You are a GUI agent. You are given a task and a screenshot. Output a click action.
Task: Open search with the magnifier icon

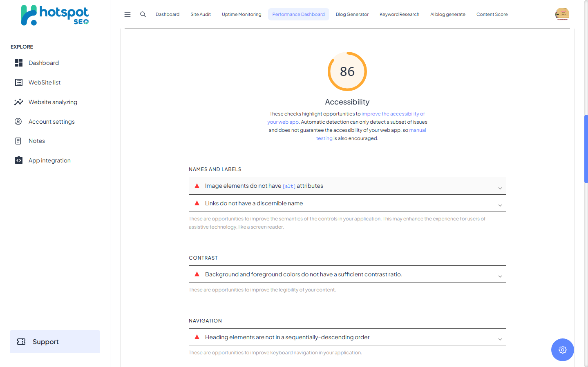tap(143, 14)
